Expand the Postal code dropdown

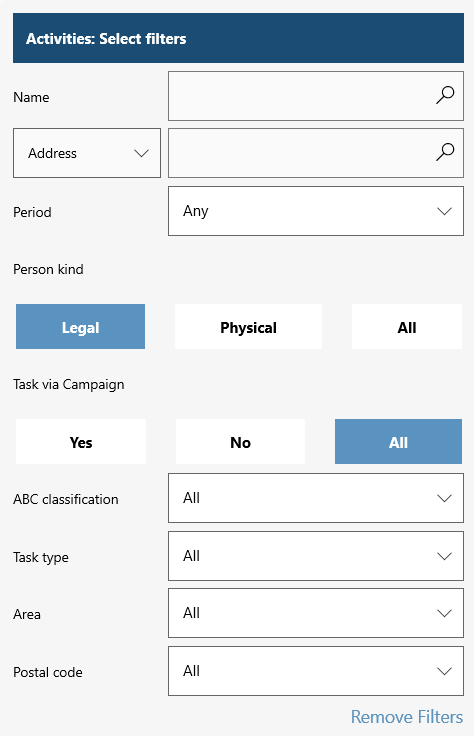[316, 671]
